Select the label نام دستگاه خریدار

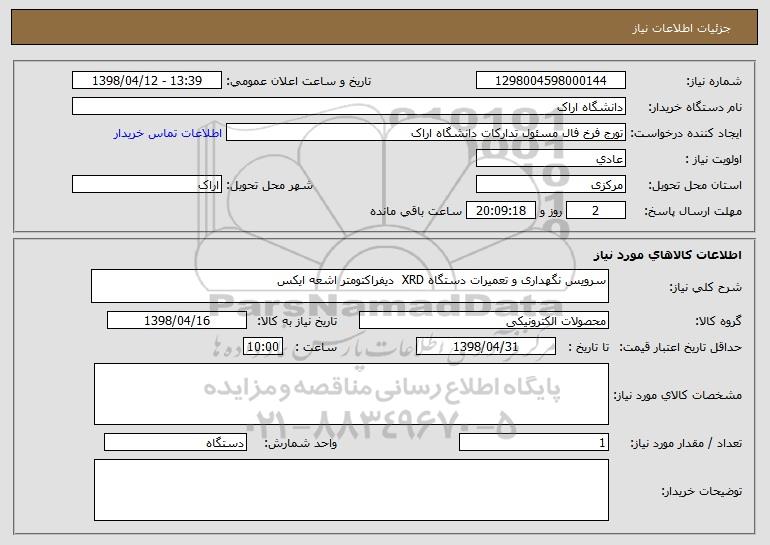(x=695, y=107)
